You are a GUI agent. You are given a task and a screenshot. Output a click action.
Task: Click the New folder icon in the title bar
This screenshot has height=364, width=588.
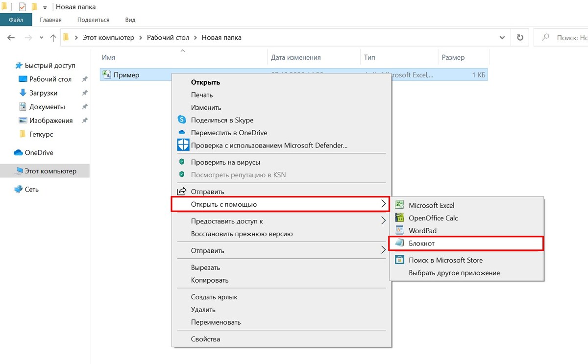click(34, 7)
